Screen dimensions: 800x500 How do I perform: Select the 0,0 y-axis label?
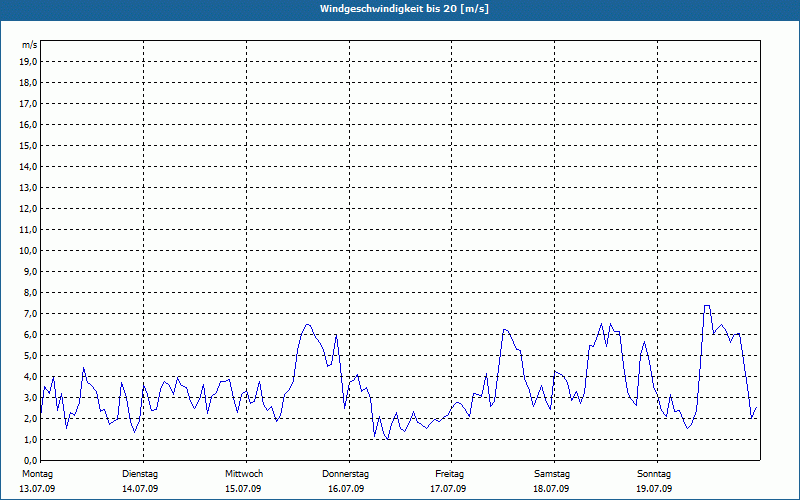point(30,461)
